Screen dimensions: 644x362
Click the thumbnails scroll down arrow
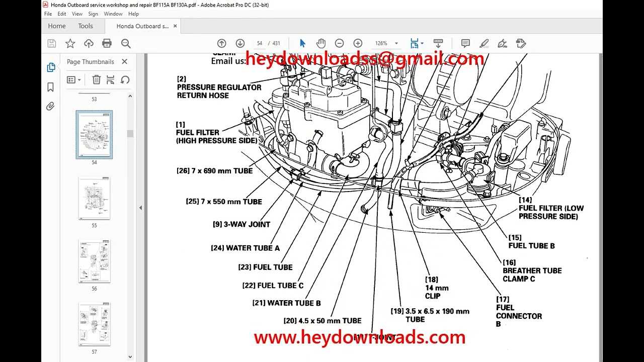click(130, 357)
